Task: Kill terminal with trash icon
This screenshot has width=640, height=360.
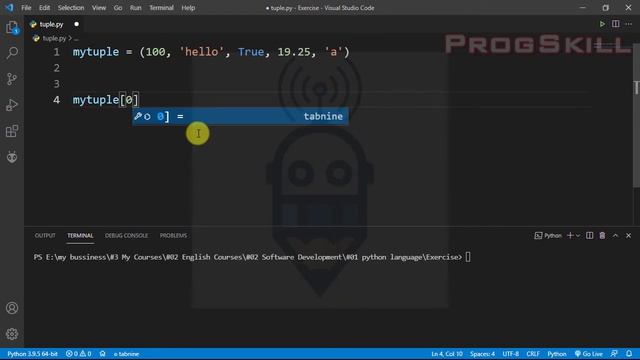Action: tap(602, 236)
